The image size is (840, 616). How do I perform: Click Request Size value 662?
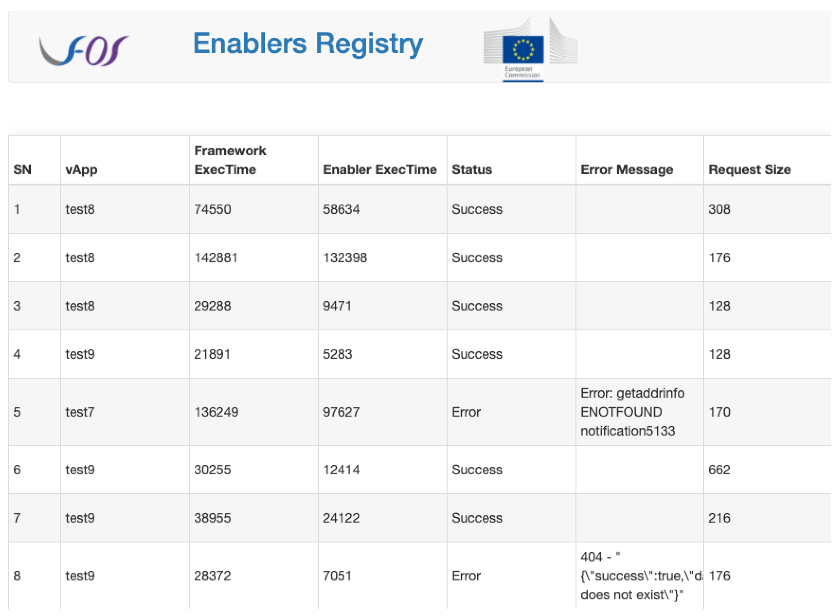tap(719, 469)
